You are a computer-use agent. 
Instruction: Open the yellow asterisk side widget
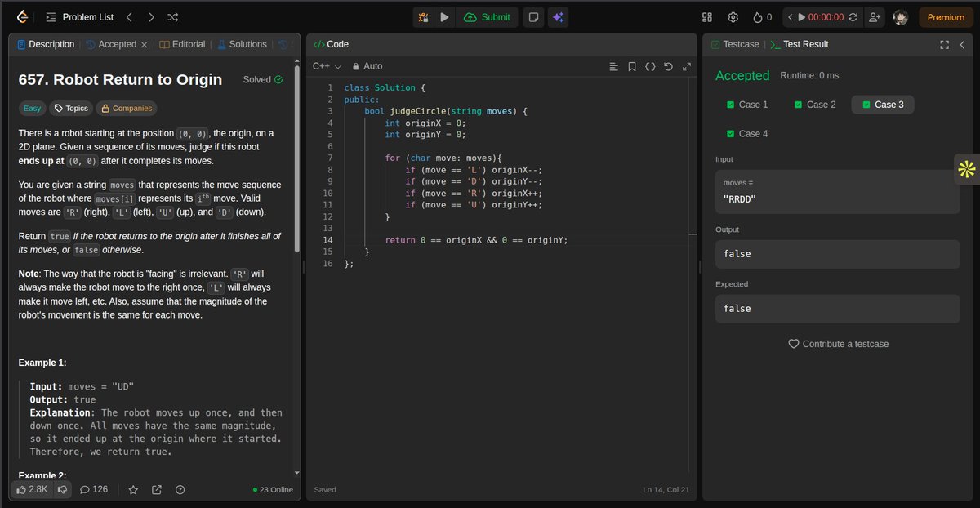coord(967,169)
